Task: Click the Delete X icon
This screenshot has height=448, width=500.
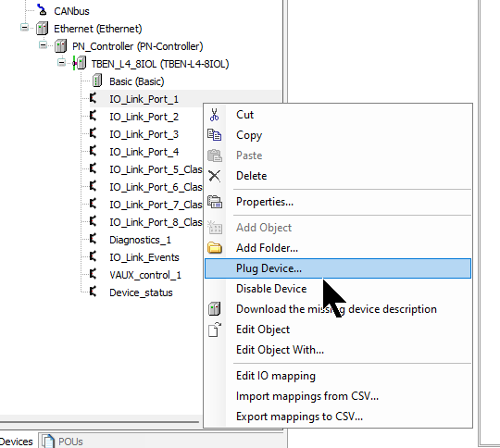Action: [214, 176]
